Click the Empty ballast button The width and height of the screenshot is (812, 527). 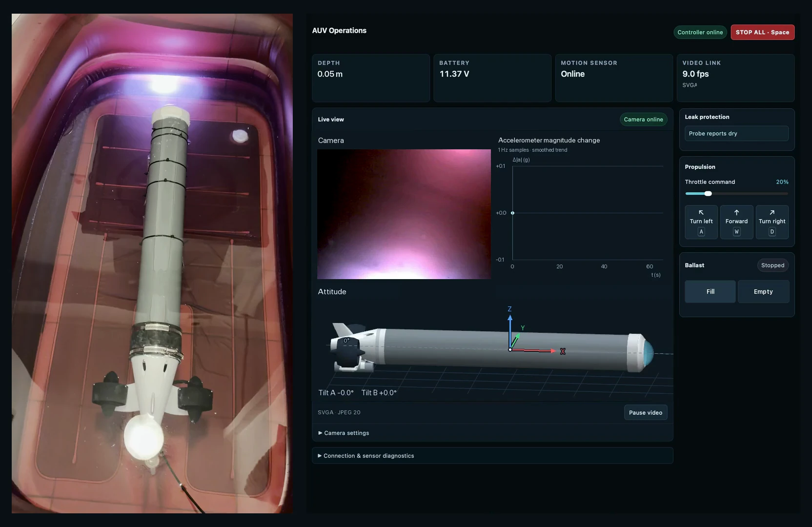tap(763, 292)
